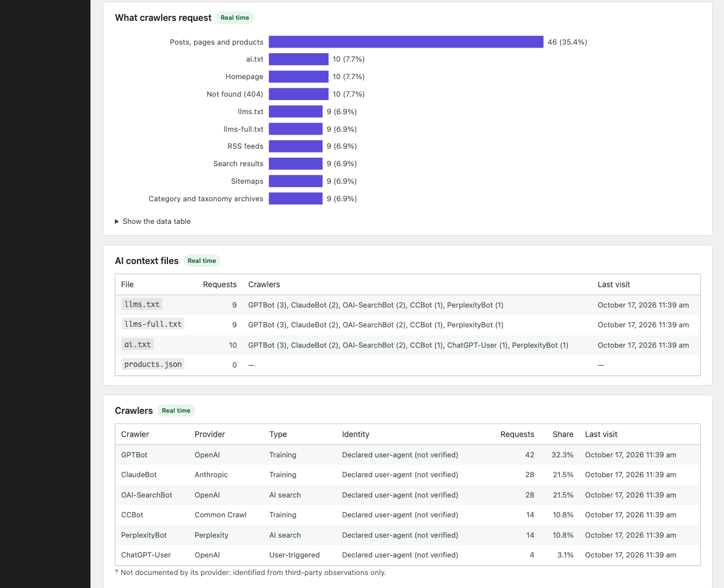Click the File column header
This screenshot has height=588, width=724.
tap(127, 284)
